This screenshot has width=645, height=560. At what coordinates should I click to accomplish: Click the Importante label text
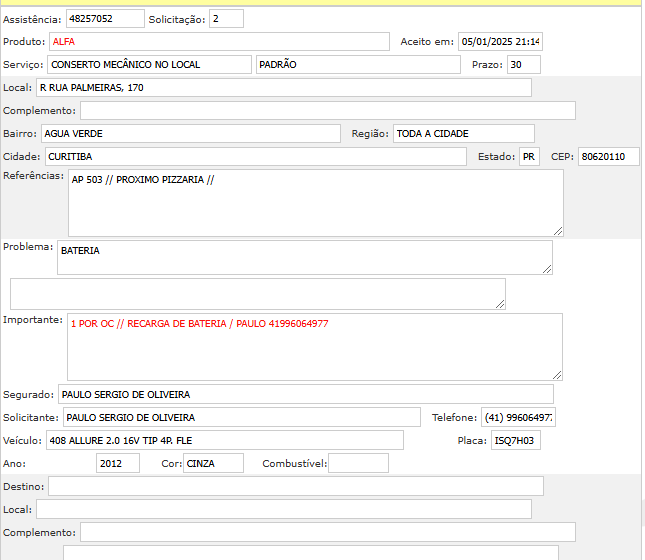[32, 320]
